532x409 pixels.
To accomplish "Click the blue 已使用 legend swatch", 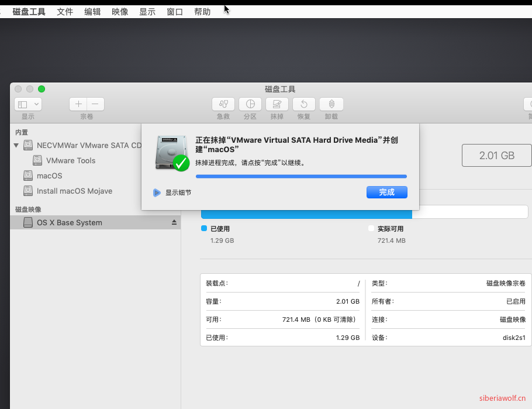I will [204, 228].
